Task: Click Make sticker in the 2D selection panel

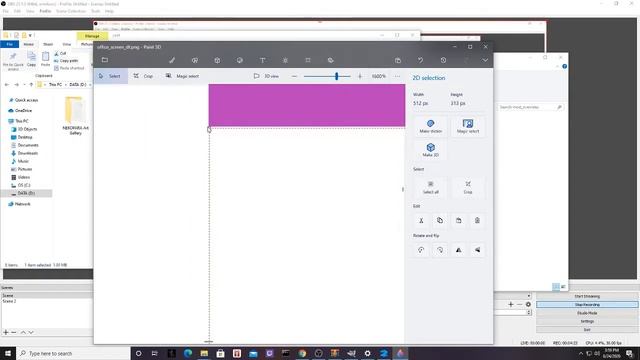Action: 431,126
